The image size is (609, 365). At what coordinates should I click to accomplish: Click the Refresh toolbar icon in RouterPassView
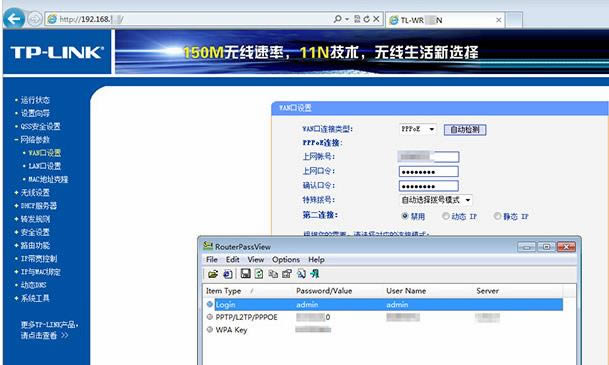pyautogui.click(x=259, y=274)
